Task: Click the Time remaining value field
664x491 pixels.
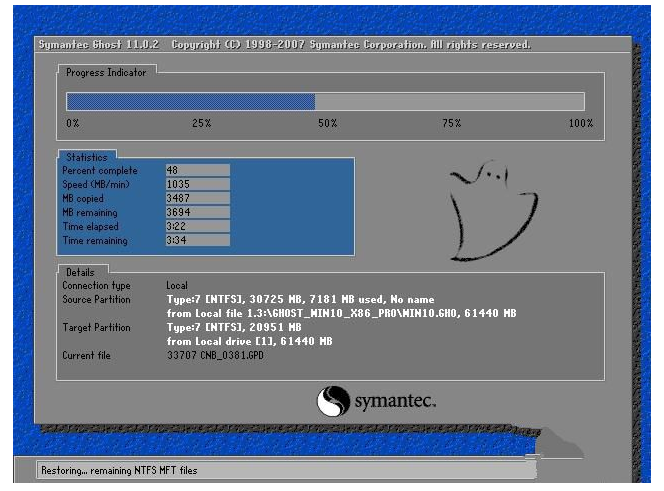Action: click(x=197, y=240)
